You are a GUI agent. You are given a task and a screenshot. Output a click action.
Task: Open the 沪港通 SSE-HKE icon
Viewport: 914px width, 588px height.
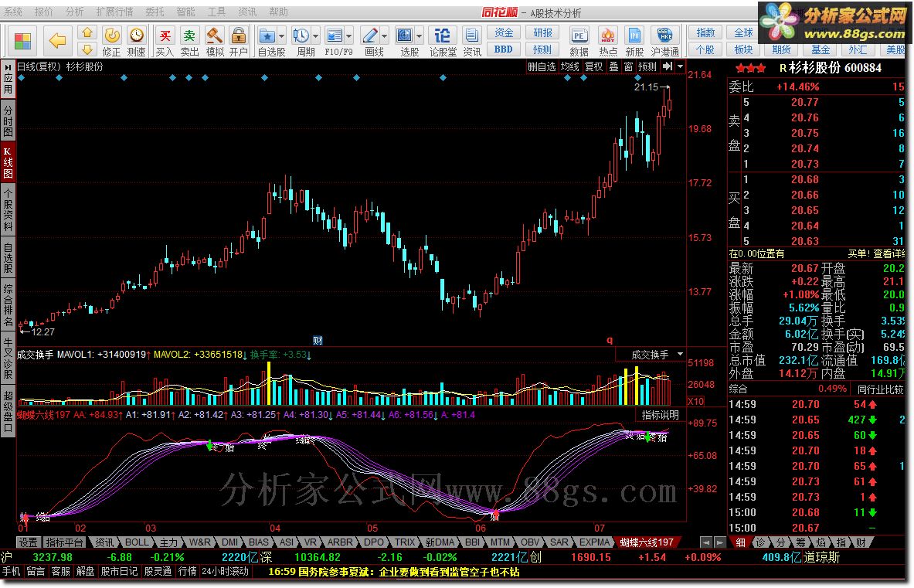pos(665,42)
